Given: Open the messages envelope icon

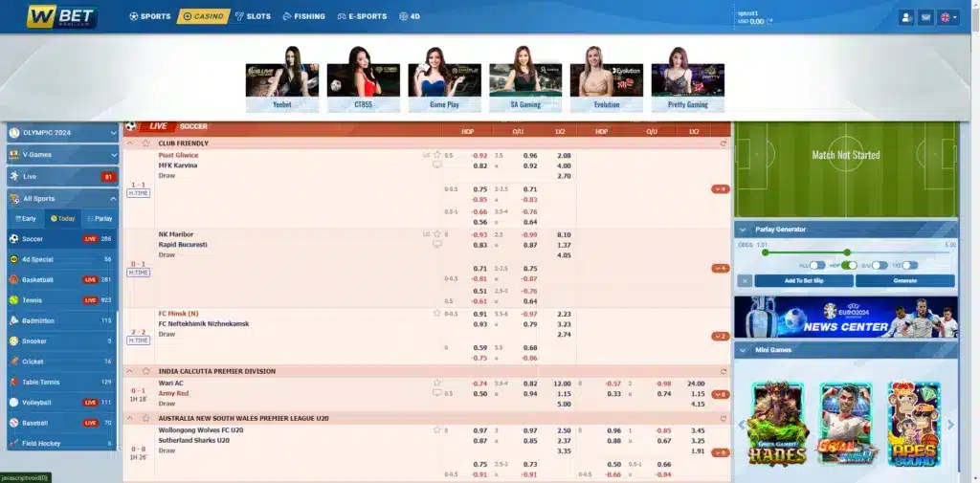Looking at the screenshot, I should pos(925,17).
